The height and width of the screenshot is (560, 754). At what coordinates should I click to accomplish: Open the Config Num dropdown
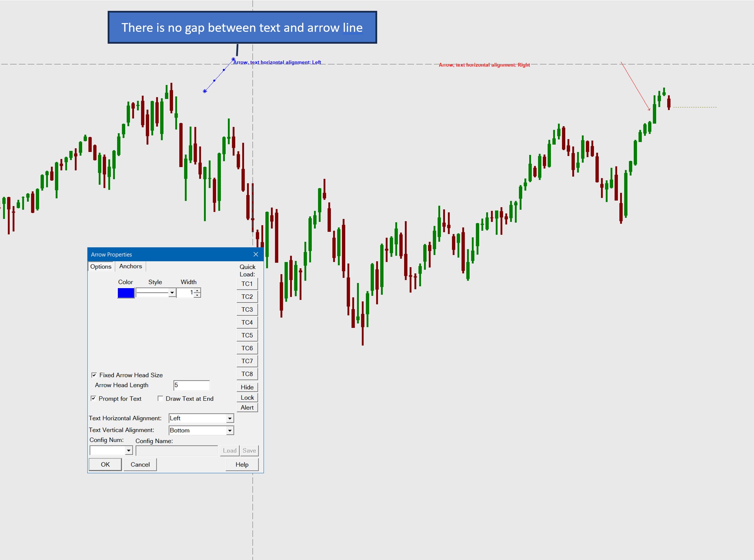pos(129,451)
